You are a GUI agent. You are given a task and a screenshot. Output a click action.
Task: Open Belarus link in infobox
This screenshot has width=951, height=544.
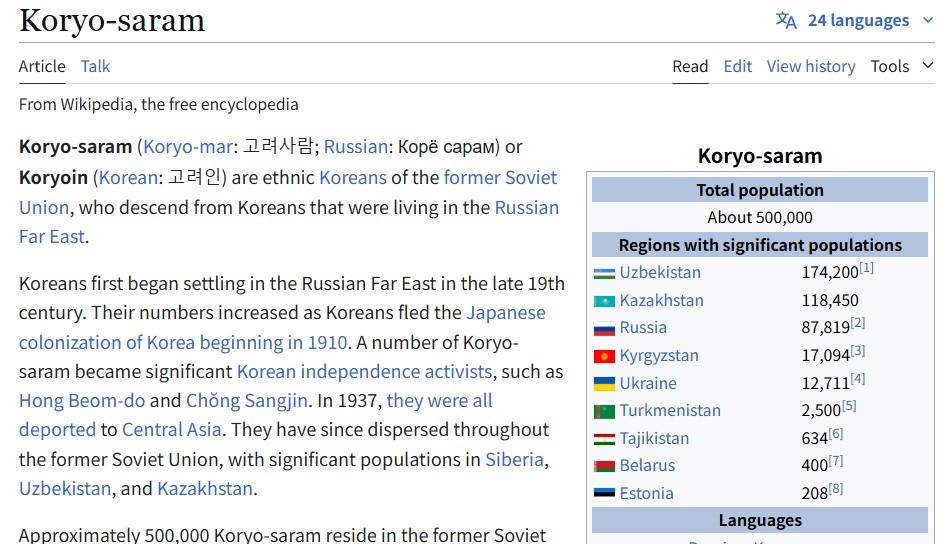tap(647, 466)
